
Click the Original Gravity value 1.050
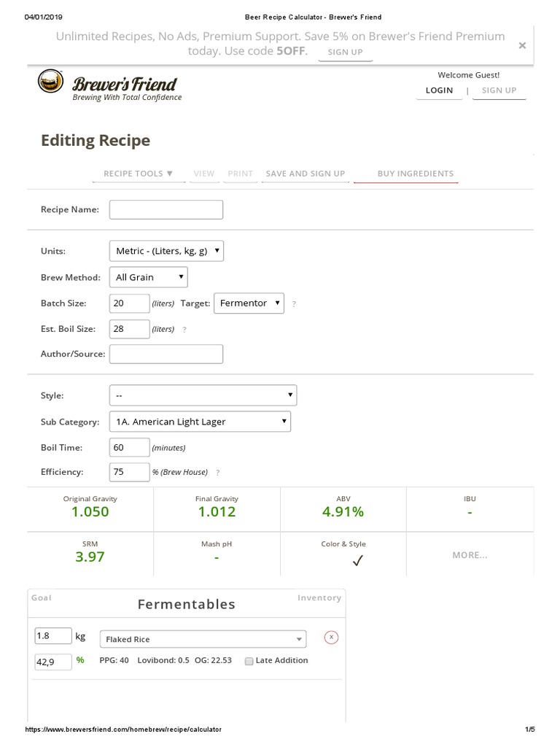(90, 512)
